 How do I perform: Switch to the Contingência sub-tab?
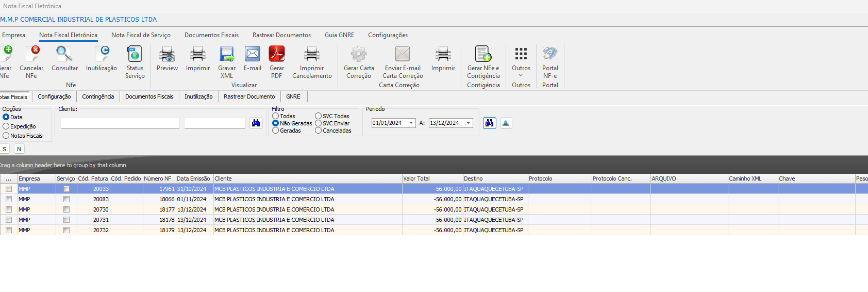pos(98,96)
